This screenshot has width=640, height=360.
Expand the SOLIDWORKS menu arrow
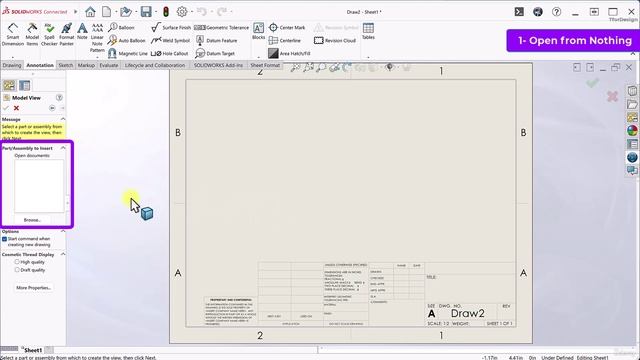[76, 12]
